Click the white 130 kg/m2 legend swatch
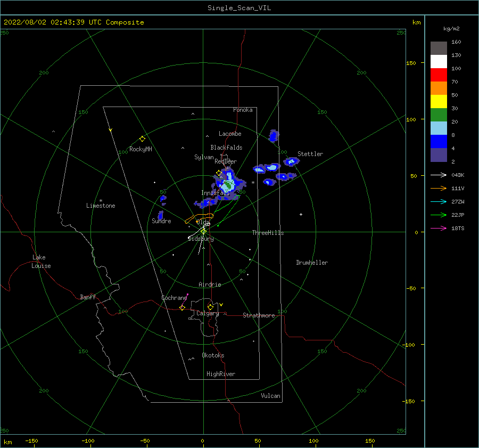Viewport: 479px width, 448px height. [439, 61]
